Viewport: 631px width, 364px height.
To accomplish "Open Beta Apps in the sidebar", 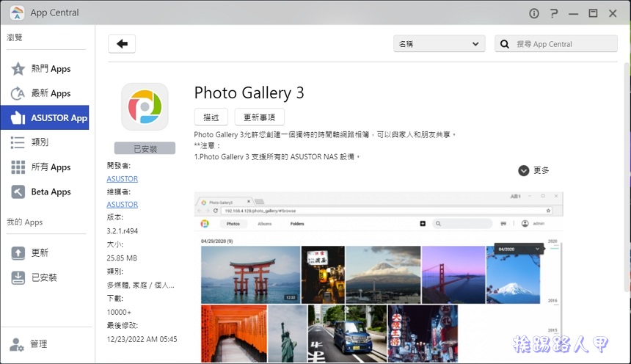I will [x=50, y=192].
